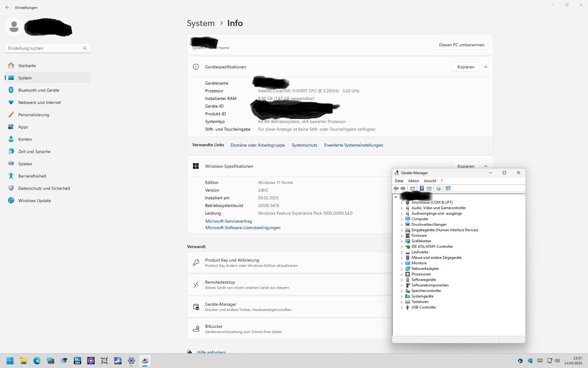Click the blue help icon in Geräte-Manager toolbar

coord(422,189)
